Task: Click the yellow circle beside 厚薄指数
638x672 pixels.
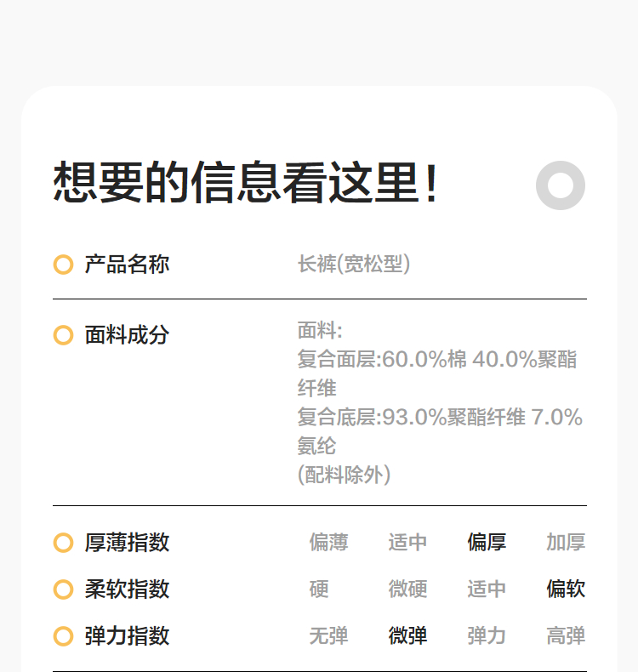Action: pos(63,543)
